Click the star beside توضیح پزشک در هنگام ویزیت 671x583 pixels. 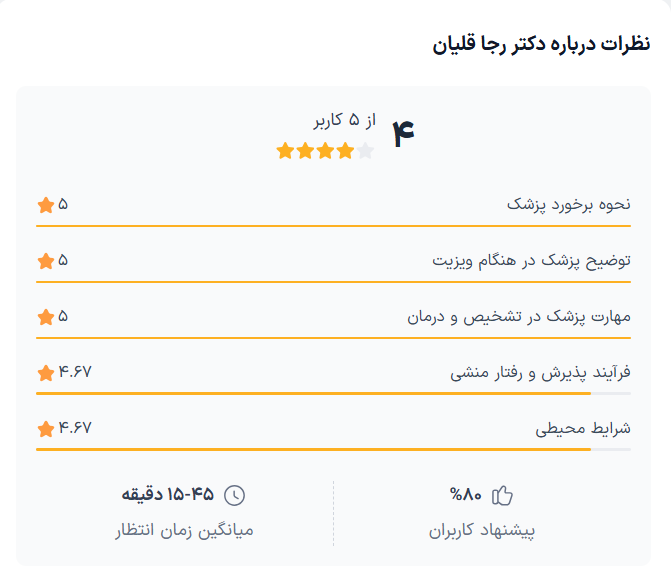45,261
